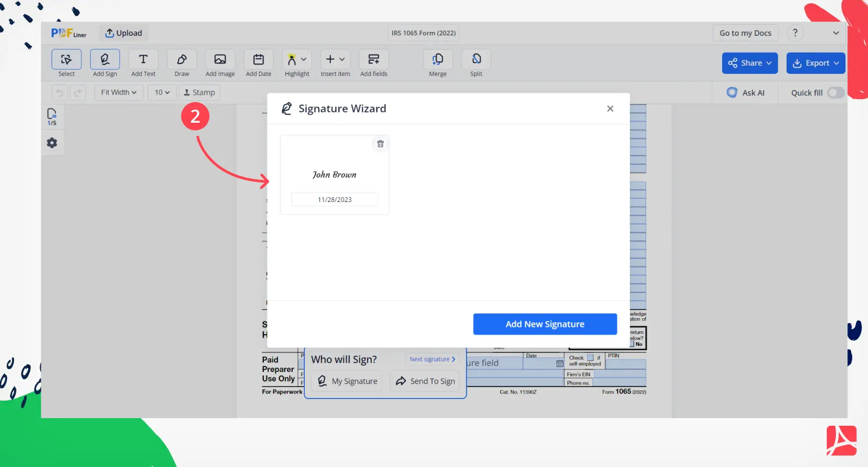This screenshot has width=868, height=467.
Task: Open the Insert item plus tool
Action: point(330,59)
